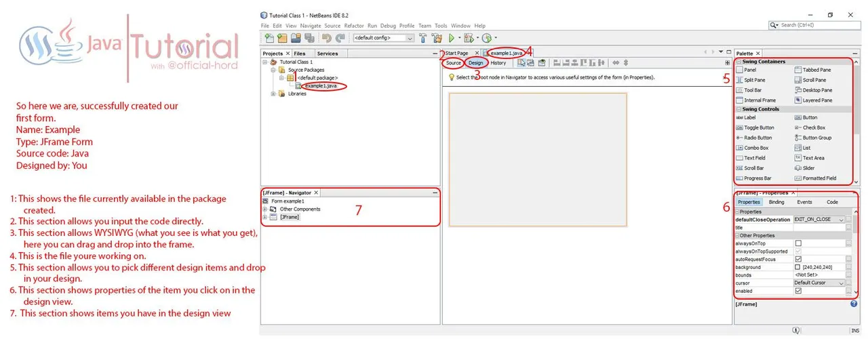
Task: Toggle the alwaysOnTop checkbox
Action: click(798, 243)
